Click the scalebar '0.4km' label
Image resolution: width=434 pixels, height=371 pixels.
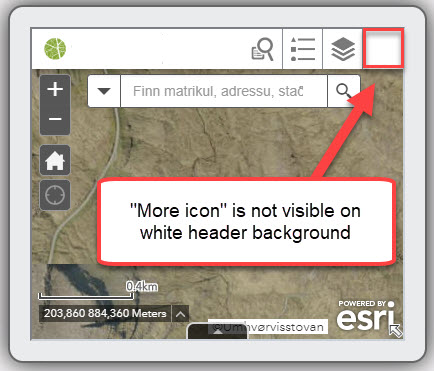click(x=142, y=286)
